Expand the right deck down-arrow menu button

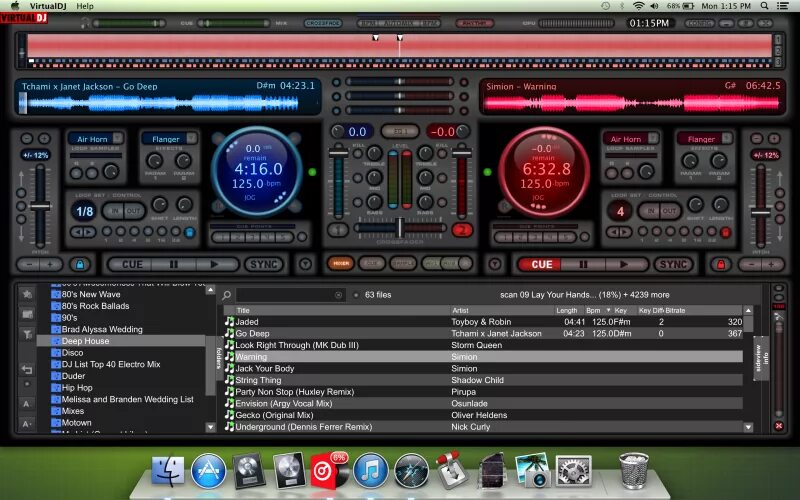(x=494, y=264)
